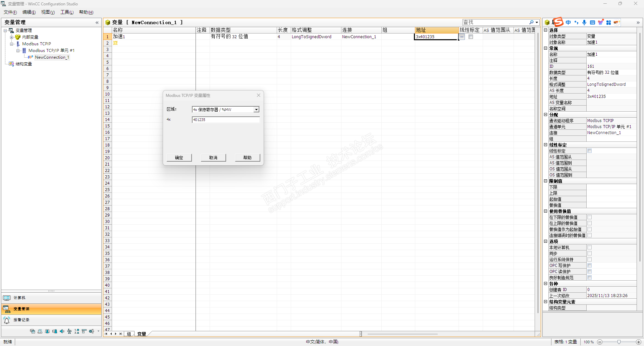Click the speaker (horn) icon in bottom toolbar
Image resolution: width=644 pixels, height=346 pixels.
coord(62,331)
